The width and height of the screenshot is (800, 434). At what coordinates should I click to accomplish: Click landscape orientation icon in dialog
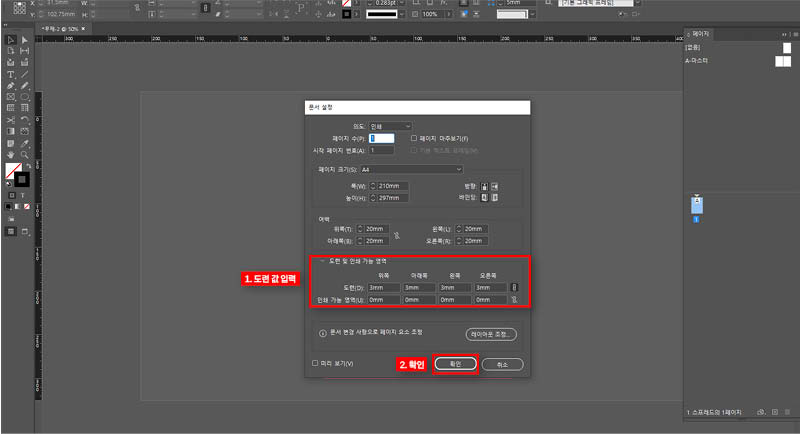coord(494,186)
